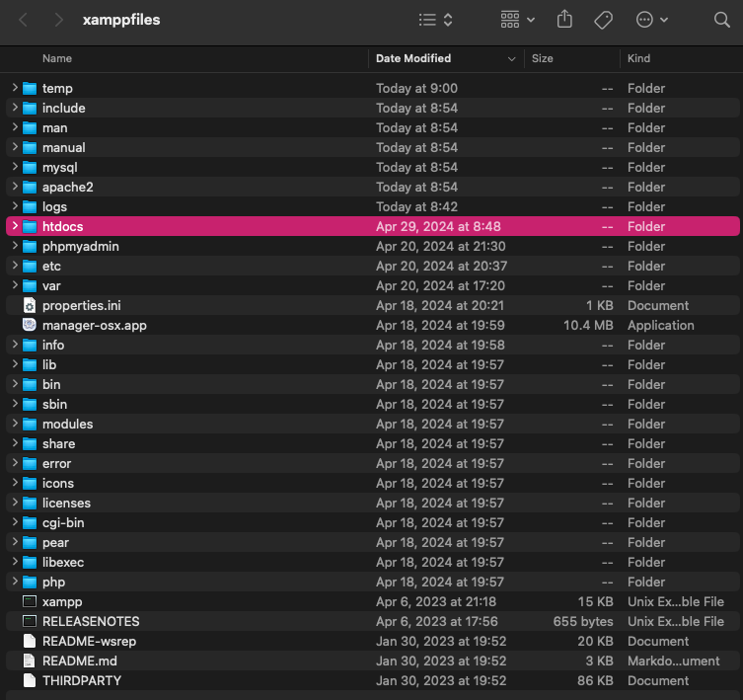Click the 'xamppfiles' window title

click(121, 20)
